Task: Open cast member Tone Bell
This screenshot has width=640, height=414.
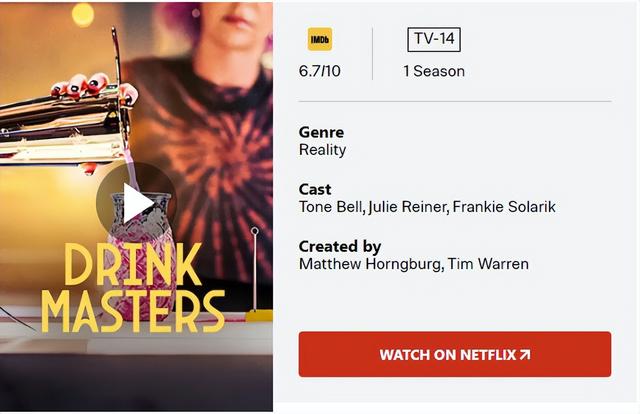Action: (331, 207)
